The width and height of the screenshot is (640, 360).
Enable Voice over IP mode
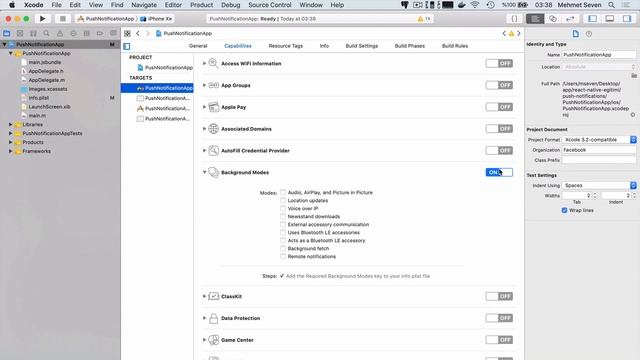click(x=283, y=208)
